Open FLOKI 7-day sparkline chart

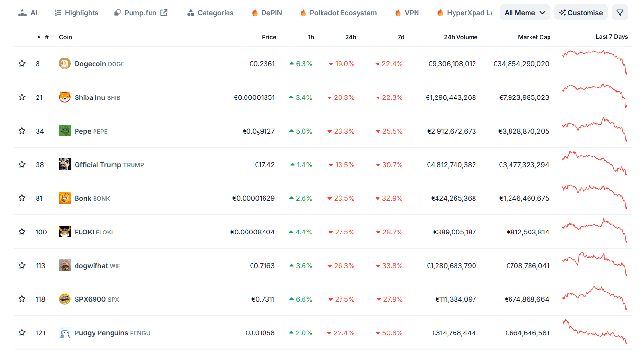(594, 231)
